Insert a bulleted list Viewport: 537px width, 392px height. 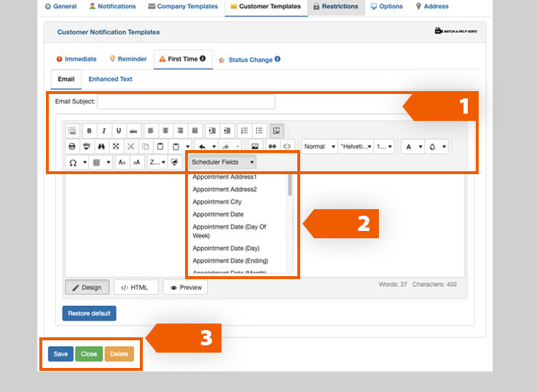[x=259, y=131]
